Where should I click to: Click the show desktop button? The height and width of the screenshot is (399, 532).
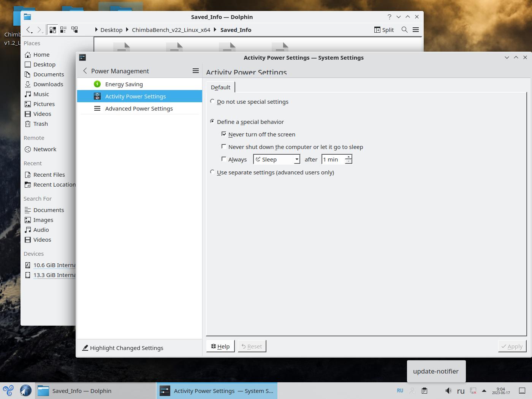(x=522, y=391)
